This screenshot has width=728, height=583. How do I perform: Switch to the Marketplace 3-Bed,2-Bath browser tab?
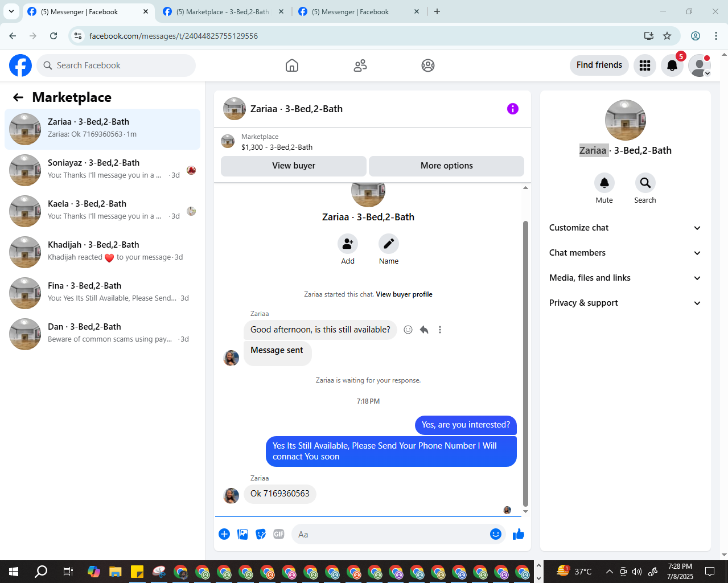pyautogui.click(x=223, y=11)
